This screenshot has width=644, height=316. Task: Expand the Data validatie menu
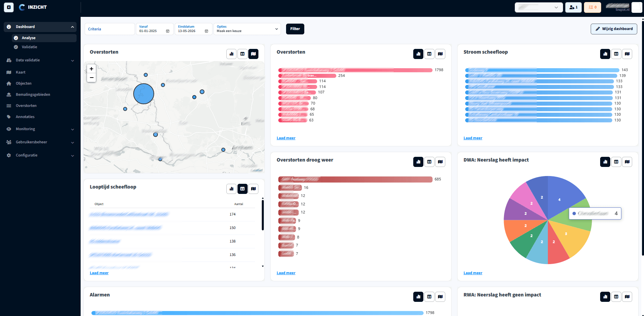[40, 60]
